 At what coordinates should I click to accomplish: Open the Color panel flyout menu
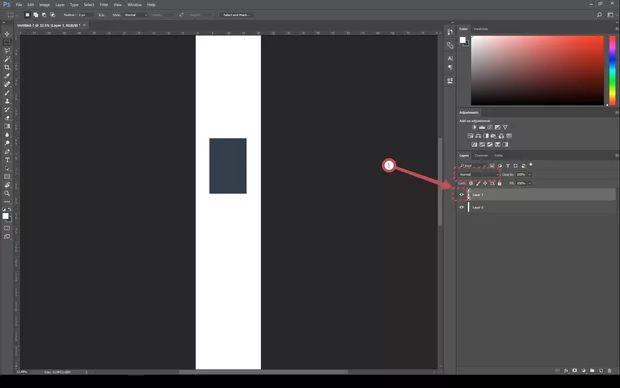[616, 29]
